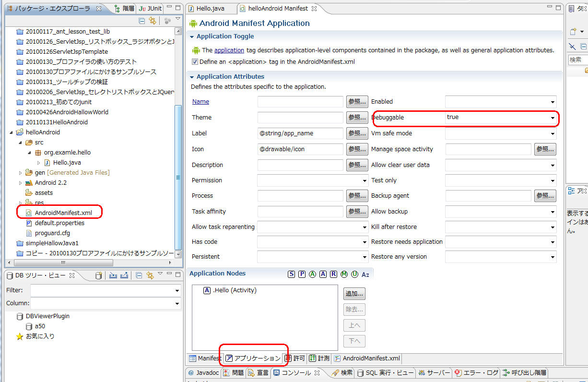Screen dimensions: 588x382
Task: Click the S filter icon in Application Nodes
Action: [x=291, y=274]
